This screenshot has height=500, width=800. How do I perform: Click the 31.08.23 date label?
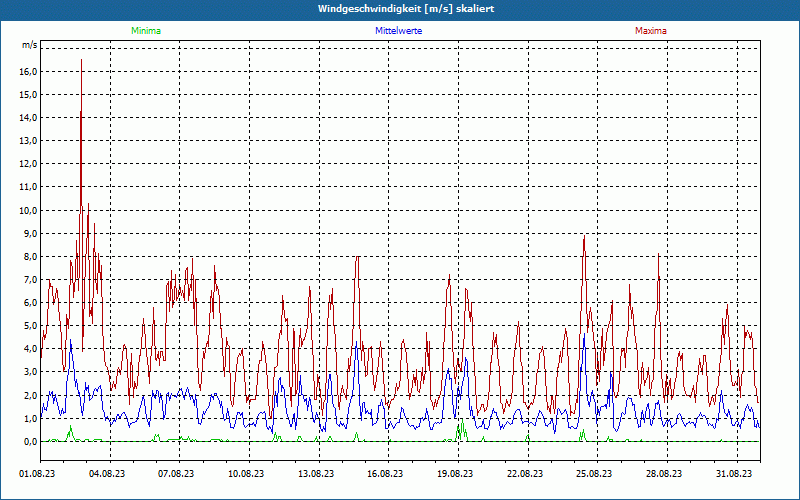734,474
